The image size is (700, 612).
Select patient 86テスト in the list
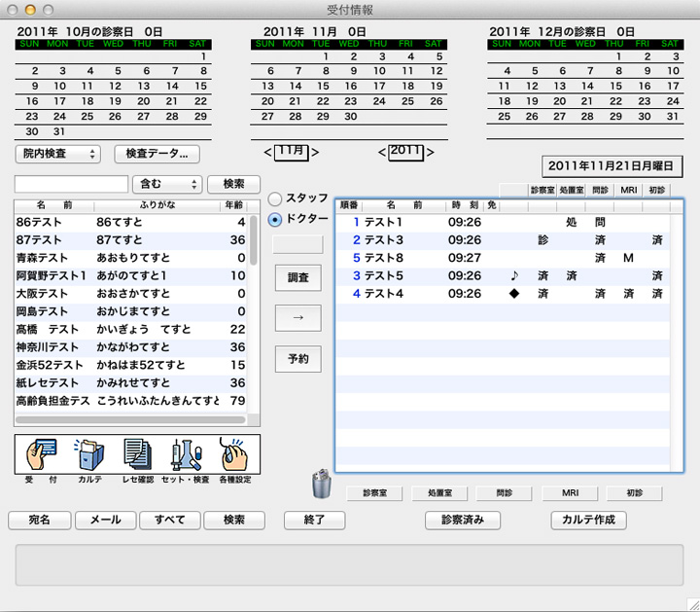131,222
